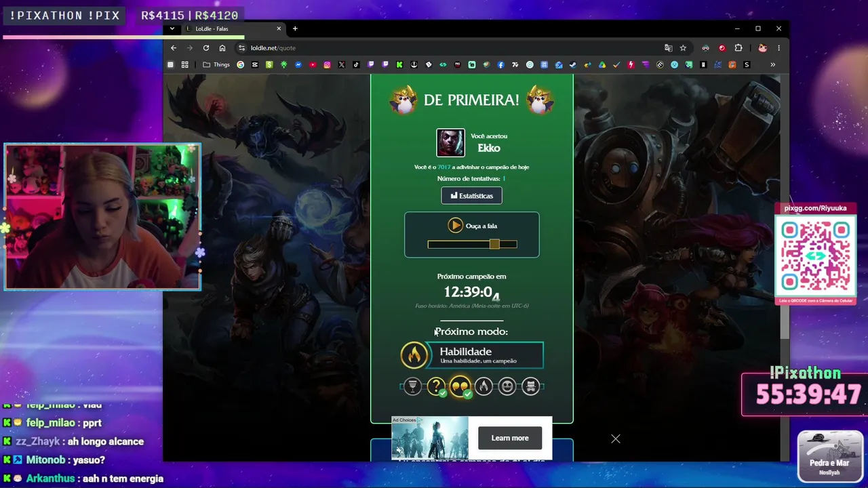Screen dimensions: 868x488
Task: Click the pixgg.com/Riyuuka QR code
Action: pos(816,256)
